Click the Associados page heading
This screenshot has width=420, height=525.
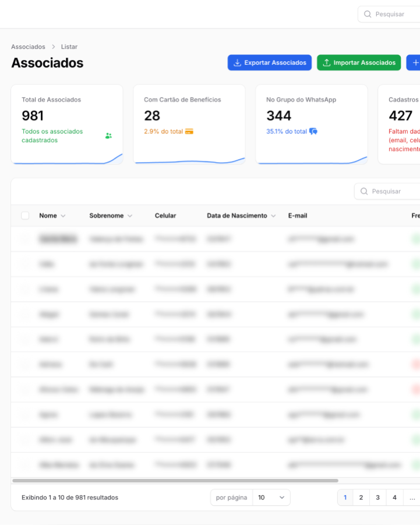pos(47,63)
